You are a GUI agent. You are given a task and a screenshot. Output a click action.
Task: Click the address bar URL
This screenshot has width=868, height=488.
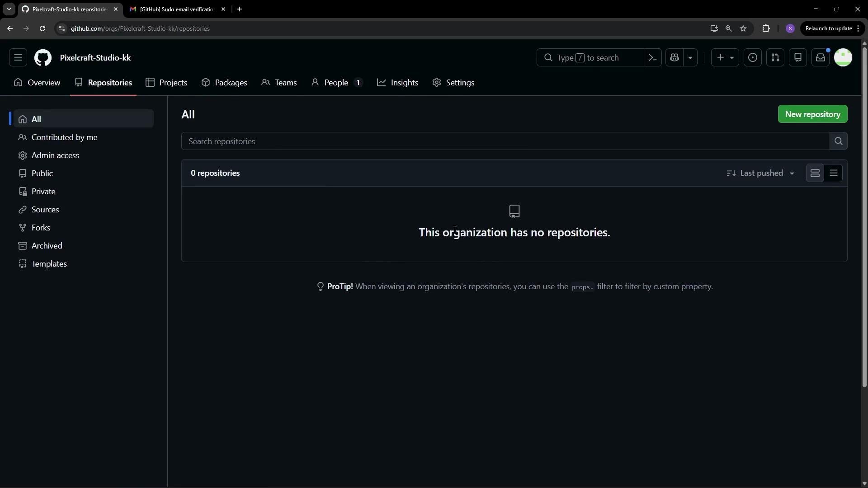coord(140,28)
